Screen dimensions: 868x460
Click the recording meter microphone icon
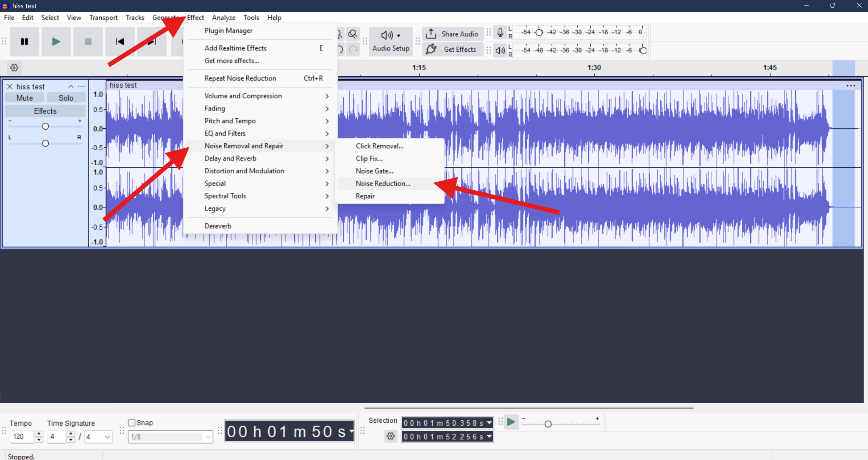click(x=500, y=32)
